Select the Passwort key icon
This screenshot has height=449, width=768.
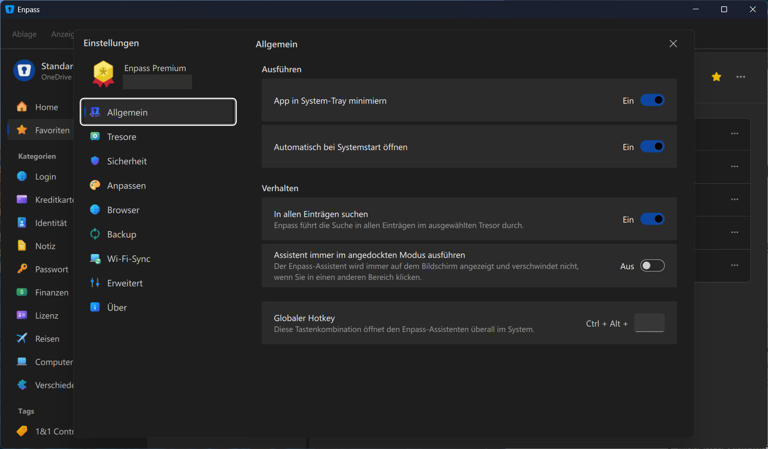[x=22, y=269]
